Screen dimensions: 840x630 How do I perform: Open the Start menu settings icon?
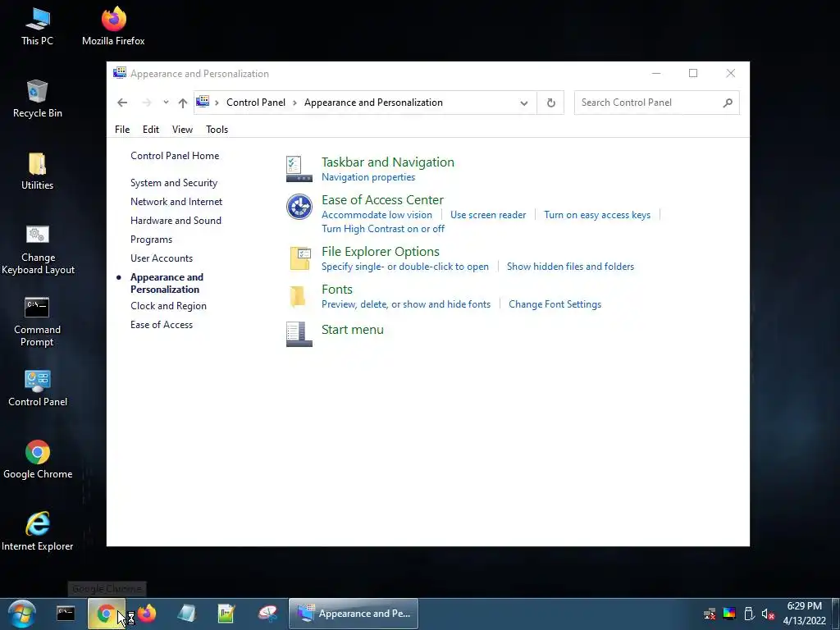(x=299, y=335)
